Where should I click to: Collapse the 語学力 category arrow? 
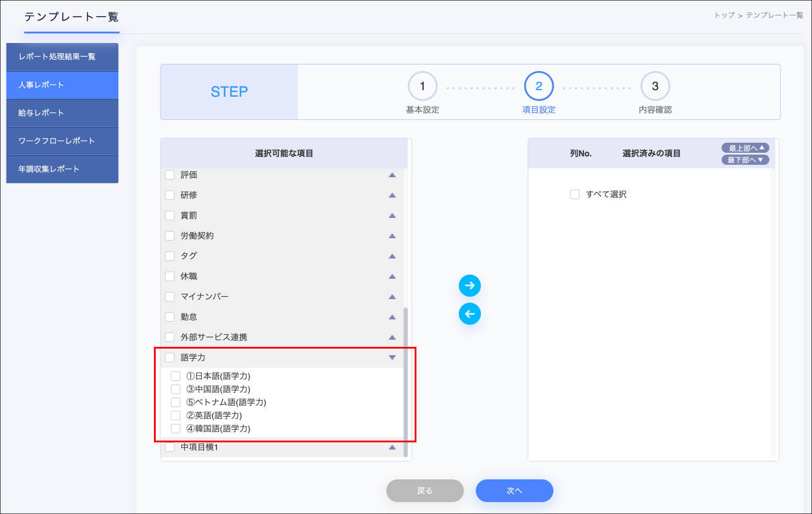(x=392, y=358)
